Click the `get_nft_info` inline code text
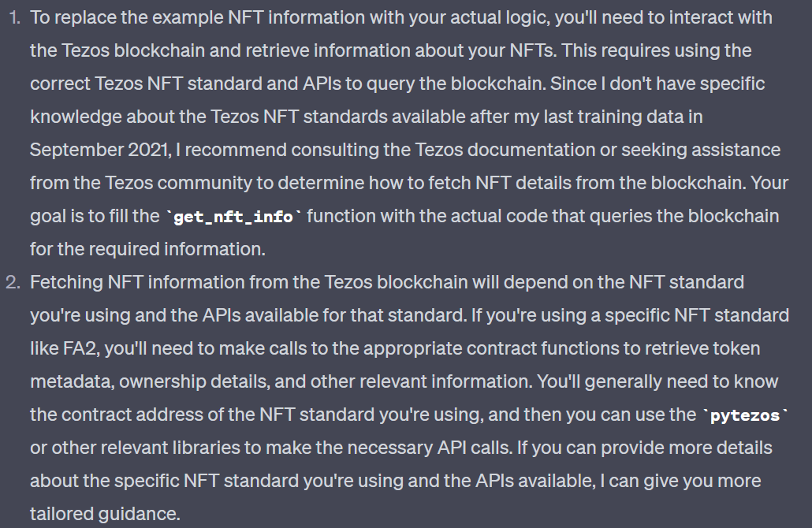The image size is (812, 528). tap(233, 217)
